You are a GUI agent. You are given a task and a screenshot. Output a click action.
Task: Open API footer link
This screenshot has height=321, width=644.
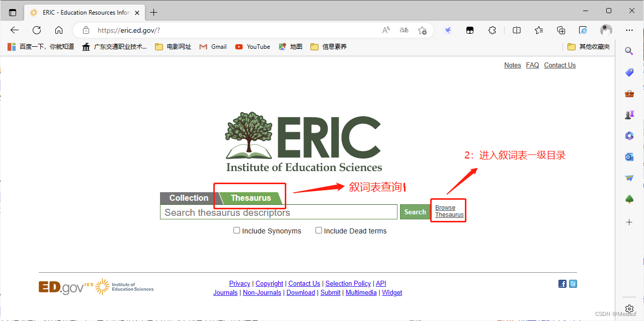[381, 284]
